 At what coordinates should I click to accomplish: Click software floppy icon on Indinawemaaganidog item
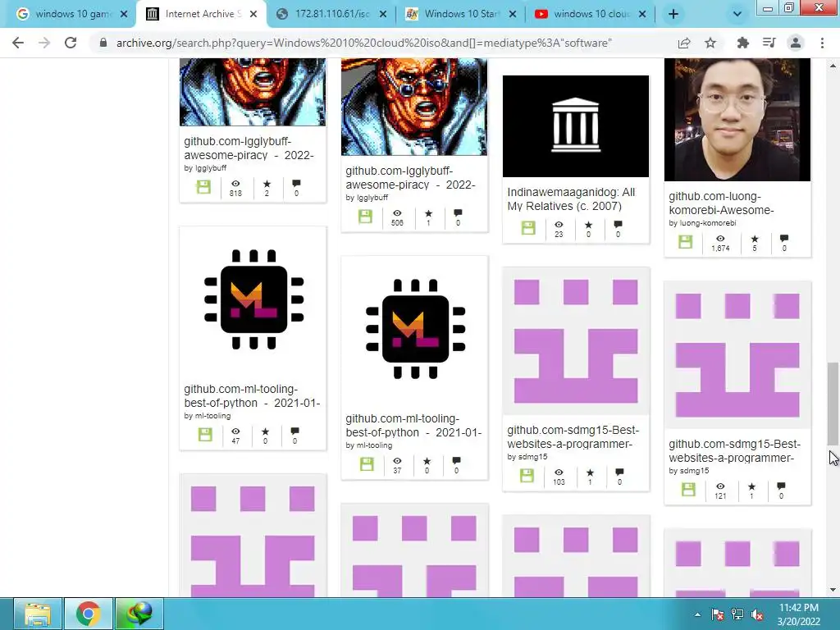point(528,228)
